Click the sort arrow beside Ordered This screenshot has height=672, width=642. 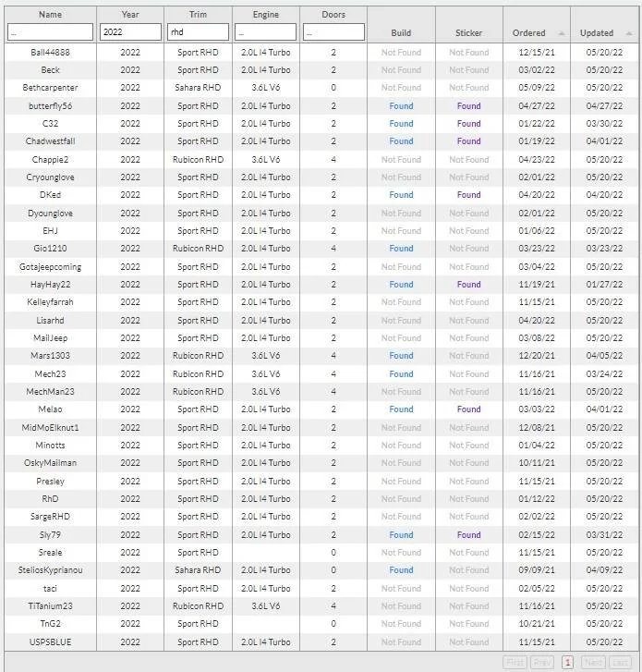[x=562, y=33]
